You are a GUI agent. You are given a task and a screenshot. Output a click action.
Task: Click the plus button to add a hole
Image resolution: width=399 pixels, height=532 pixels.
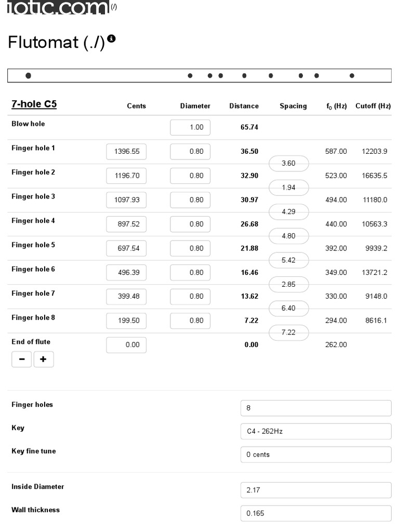44,359
